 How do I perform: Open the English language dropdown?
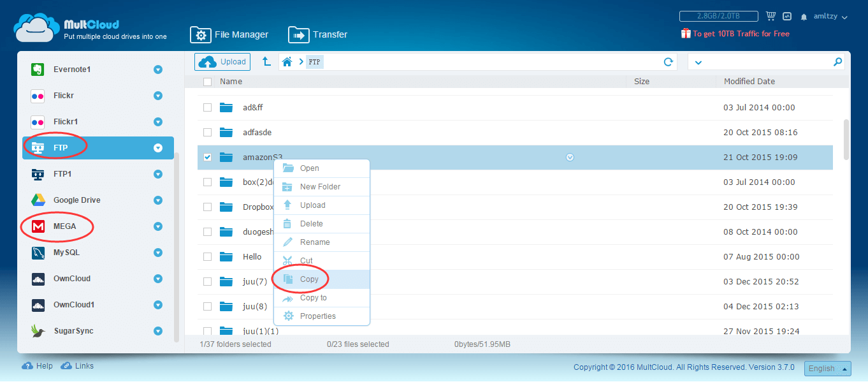pyautogui.click(x=828, y=368)
